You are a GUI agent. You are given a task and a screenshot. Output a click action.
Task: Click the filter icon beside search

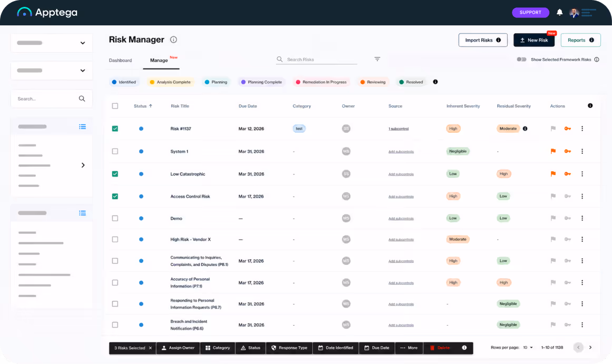pyautogui.click(x=377, y=59)
